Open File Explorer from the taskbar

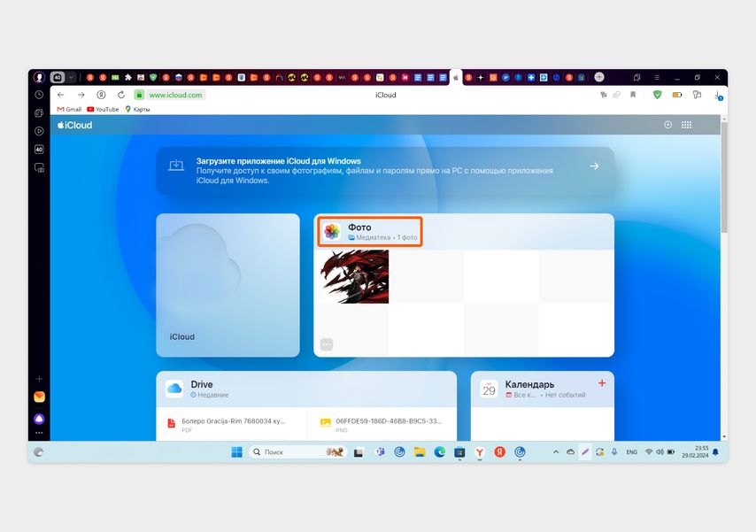[x=420, y=452]
